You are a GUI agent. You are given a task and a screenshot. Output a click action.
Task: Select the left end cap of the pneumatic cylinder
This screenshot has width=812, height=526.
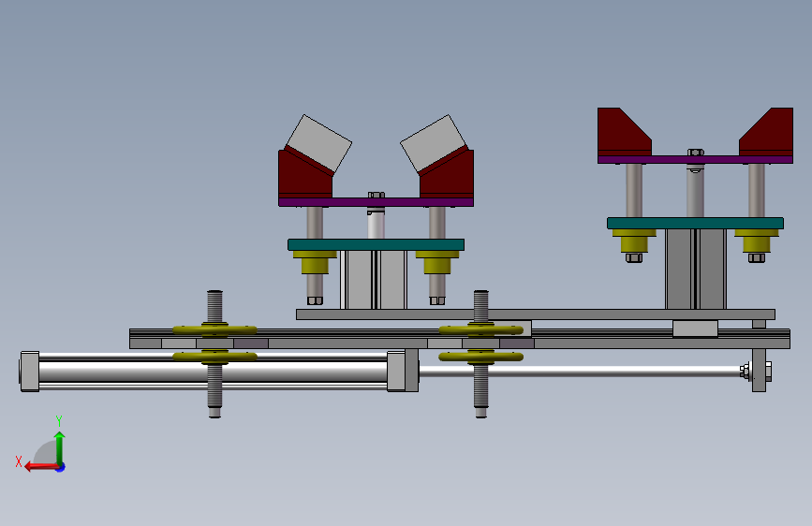[30, 372]
